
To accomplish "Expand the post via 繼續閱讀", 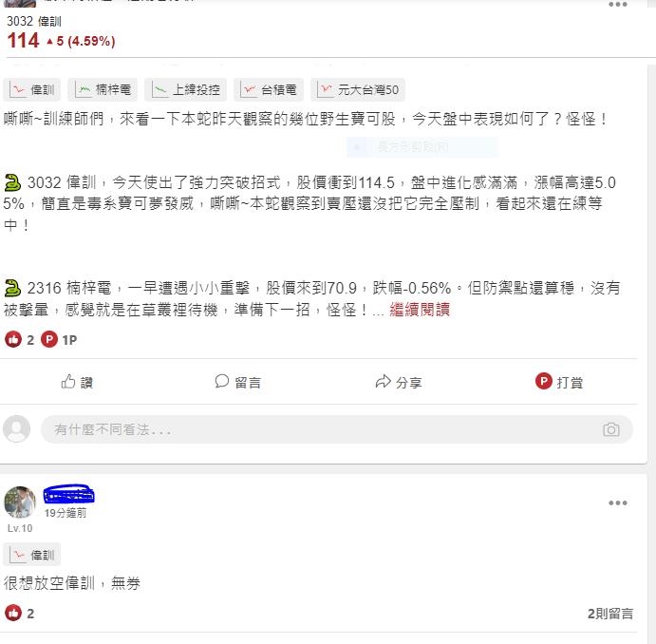I will coord(420,310).
